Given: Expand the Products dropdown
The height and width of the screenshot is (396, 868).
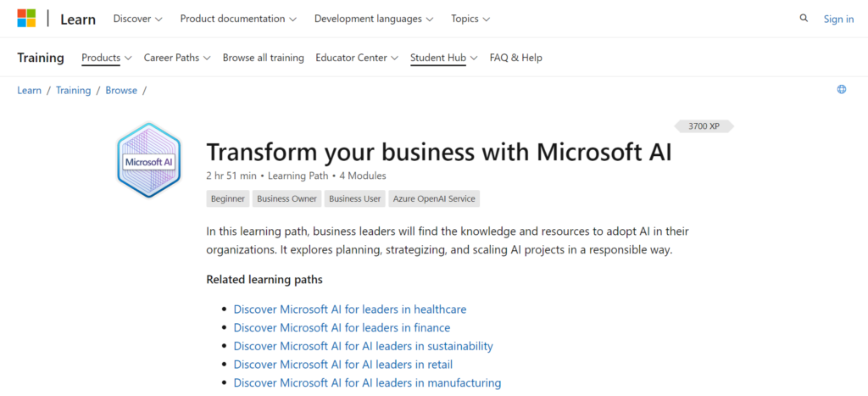Looking at the screenshot, I should 106,58.
